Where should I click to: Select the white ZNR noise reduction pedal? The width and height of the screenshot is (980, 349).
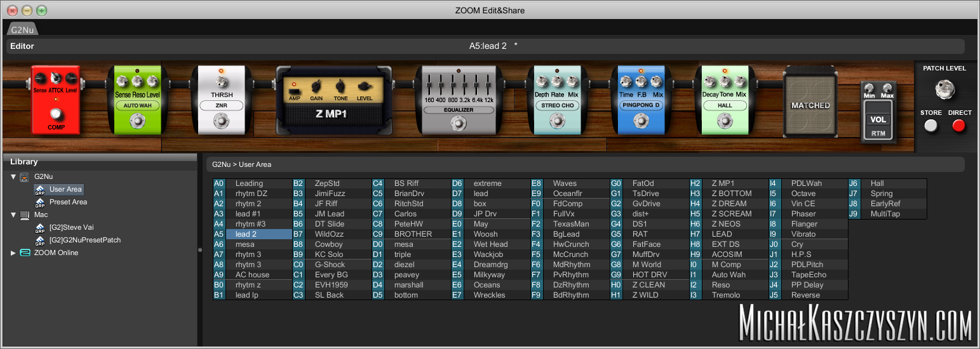[x=220, y=100]
